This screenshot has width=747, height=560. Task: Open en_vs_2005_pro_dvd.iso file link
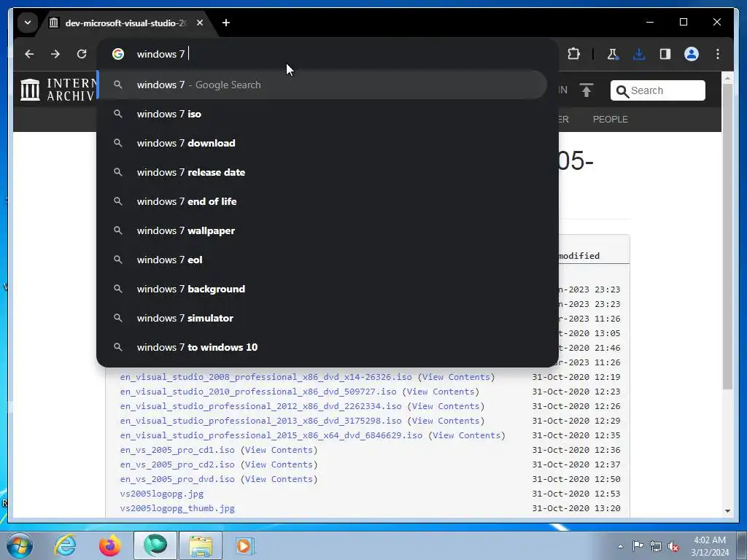point(177,480)
